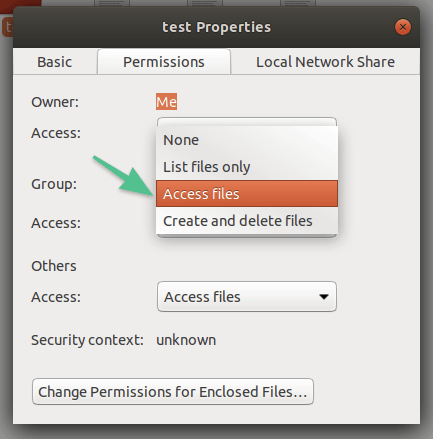The height and width of the screenshot is (439, 433).
Task: Switch to the Basic tab
Action: [x=55, y=62]
